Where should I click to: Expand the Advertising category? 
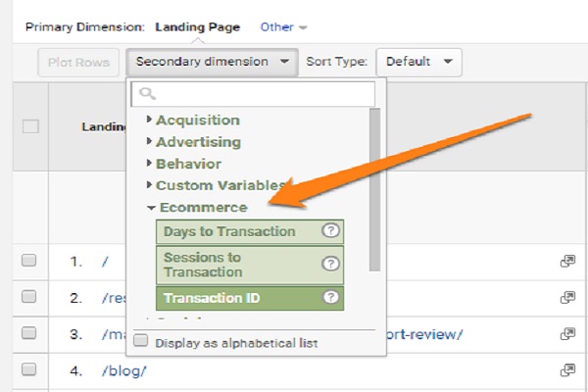149,141
